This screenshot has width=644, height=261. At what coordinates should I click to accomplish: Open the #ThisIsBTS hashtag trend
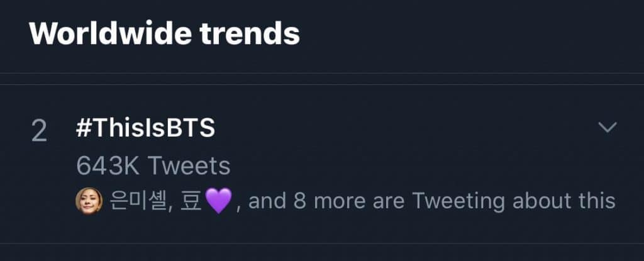pos(145,128)
